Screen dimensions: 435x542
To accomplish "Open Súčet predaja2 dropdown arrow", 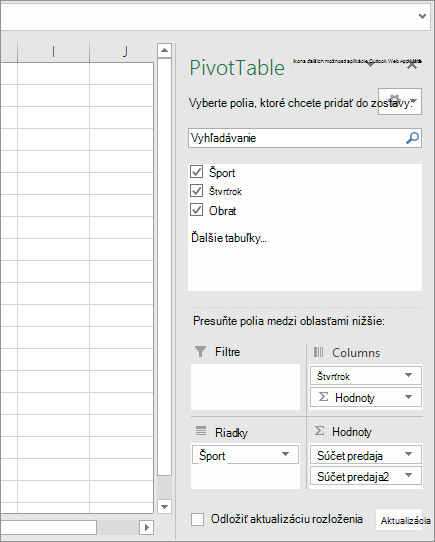I will [x=408, y=475].
